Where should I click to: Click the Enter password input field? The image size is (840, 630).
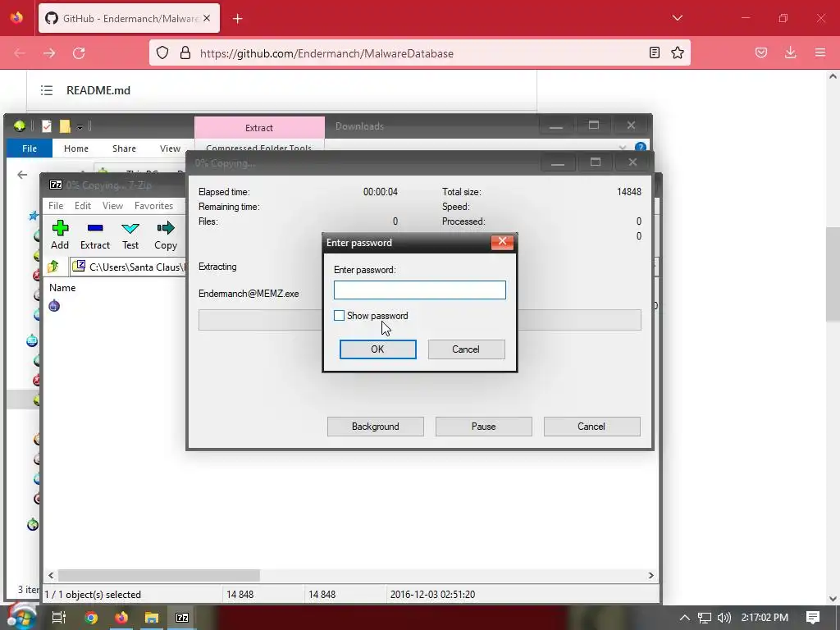pyautogui.click(x=419, y=290)
